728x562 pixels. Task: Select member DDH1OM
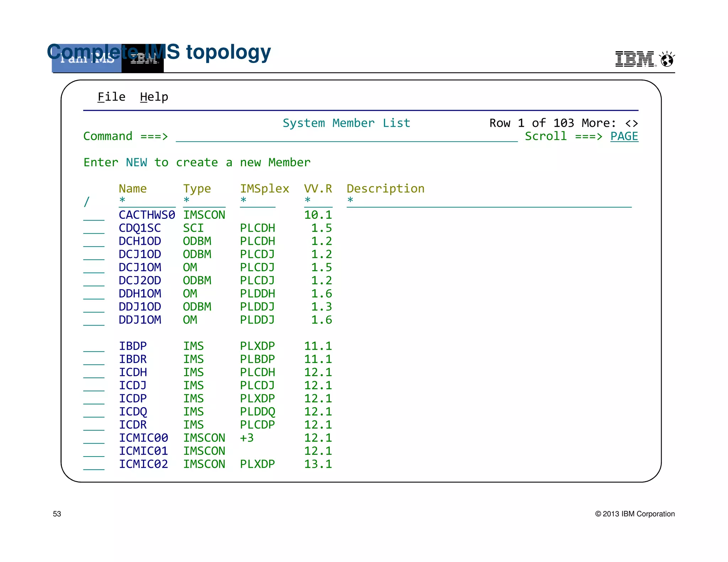point(140,294)
